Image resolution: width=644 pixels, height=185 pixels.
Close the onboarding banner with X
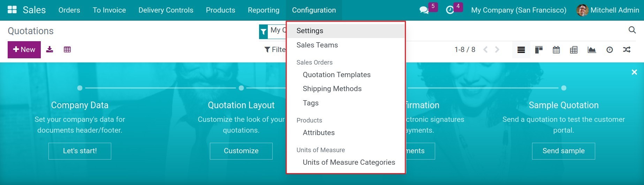point(634,72)
